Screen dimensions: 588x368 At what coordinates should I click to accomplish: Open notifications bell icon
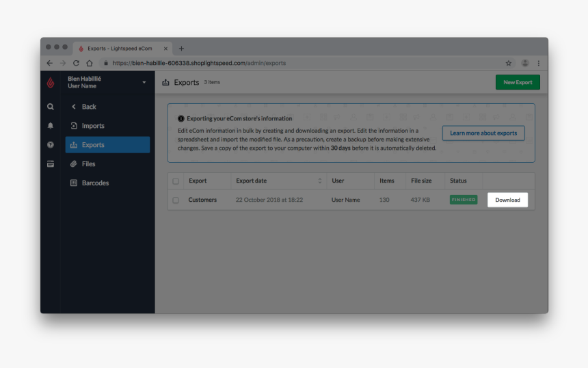point(50,126)
